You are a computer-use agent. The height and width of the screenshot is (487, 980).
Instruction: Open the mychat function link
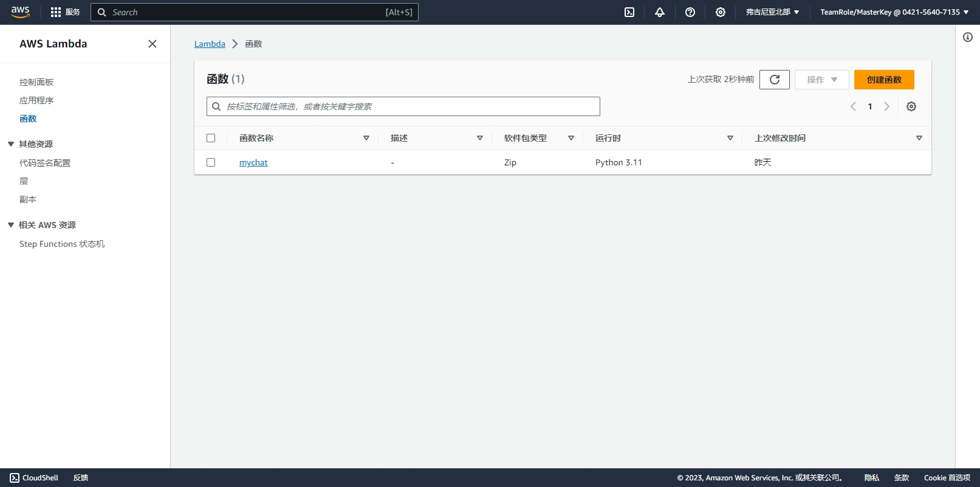(253, 162)
